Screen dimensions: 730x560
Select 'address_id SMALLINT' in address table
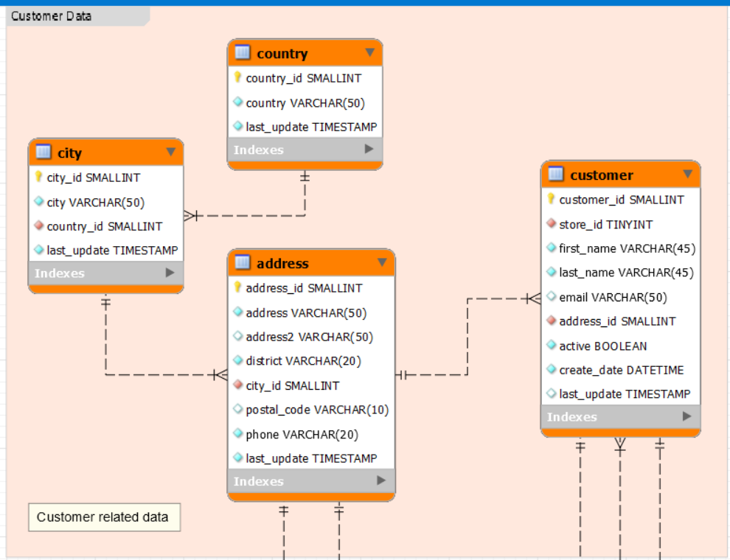click(304, 288)
